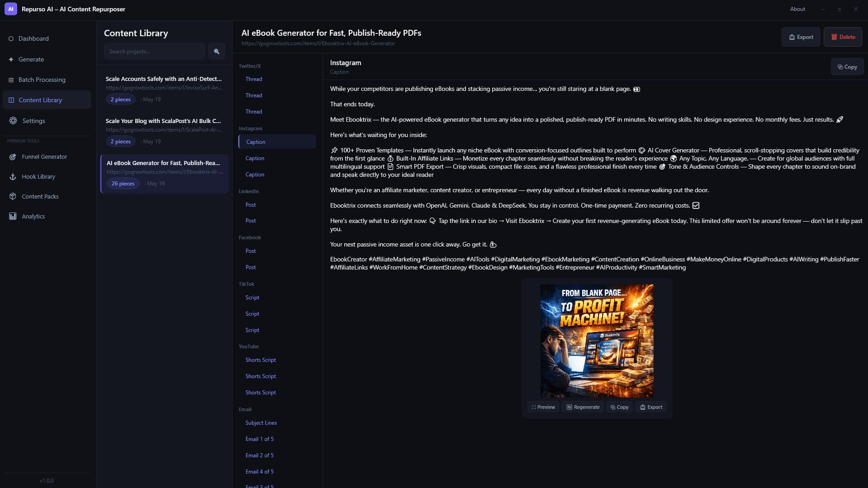Open the ScalaPost project card
Screen dimensions: 868x488
pyautogui.click(x=164, y=131)
